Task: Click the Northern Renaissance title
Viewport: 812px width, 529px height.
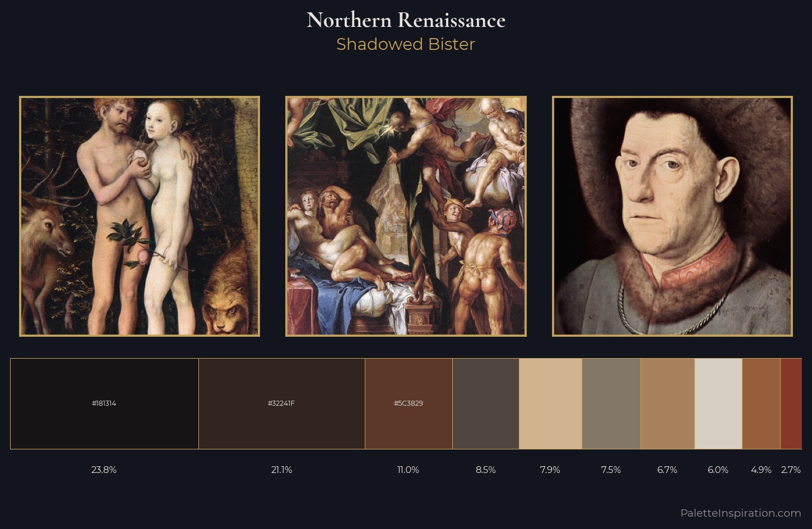Action: [406, 20]
